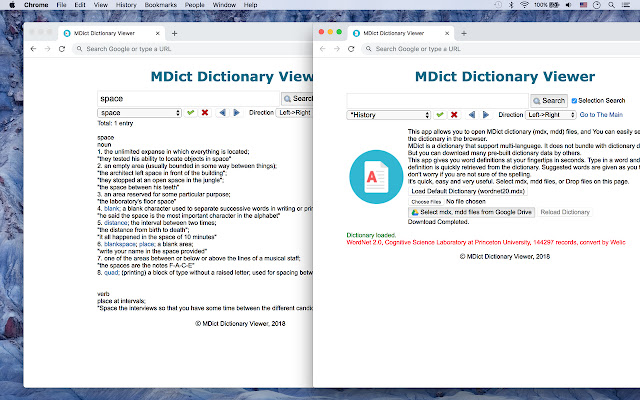
Task: Open 'space' word dropdown in left window
Action: 139,113
